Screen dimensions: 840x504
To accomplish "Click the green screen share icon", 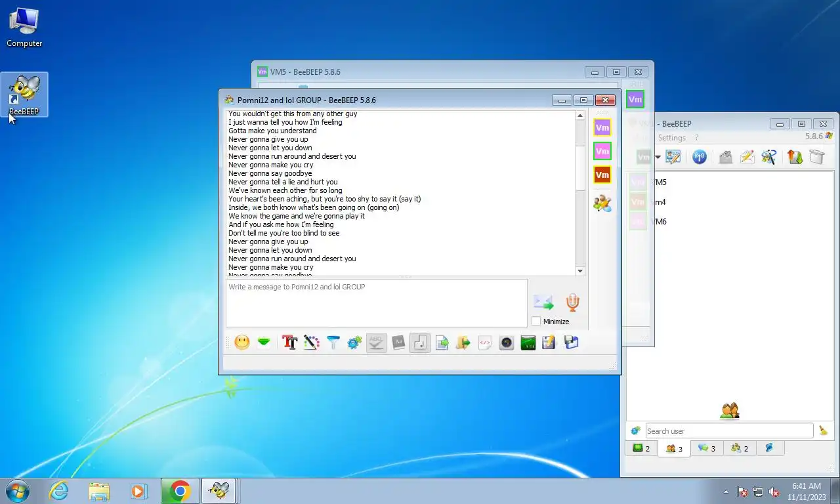I will click(x=528, y=343).
